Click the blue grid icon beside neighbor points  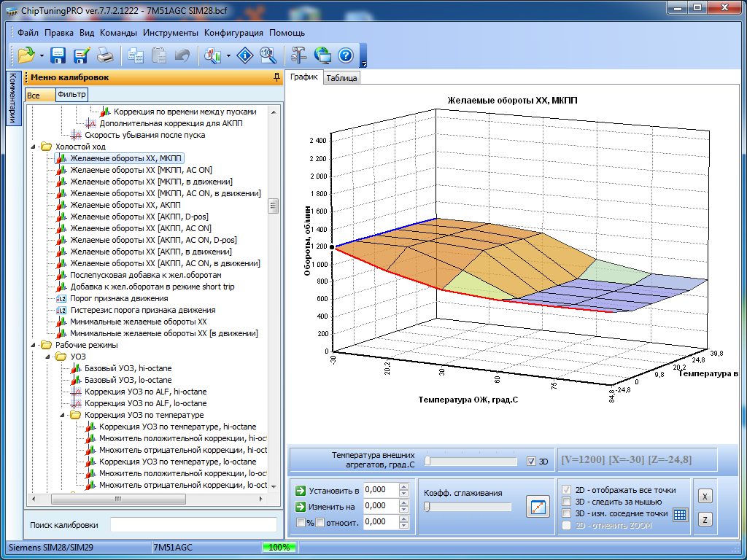click(680, 514)
